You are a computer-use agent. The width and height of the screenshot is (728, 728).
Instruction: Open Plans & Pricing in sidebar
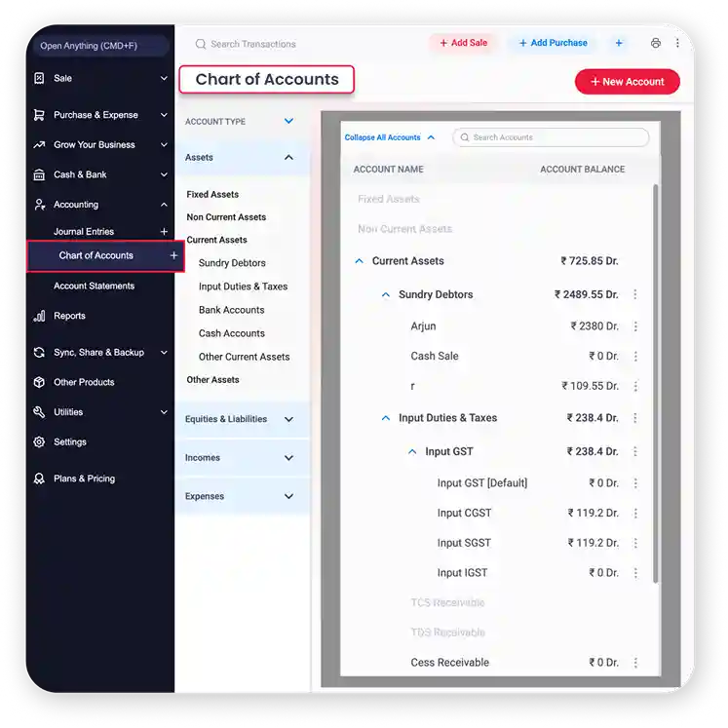pos(84,479)
